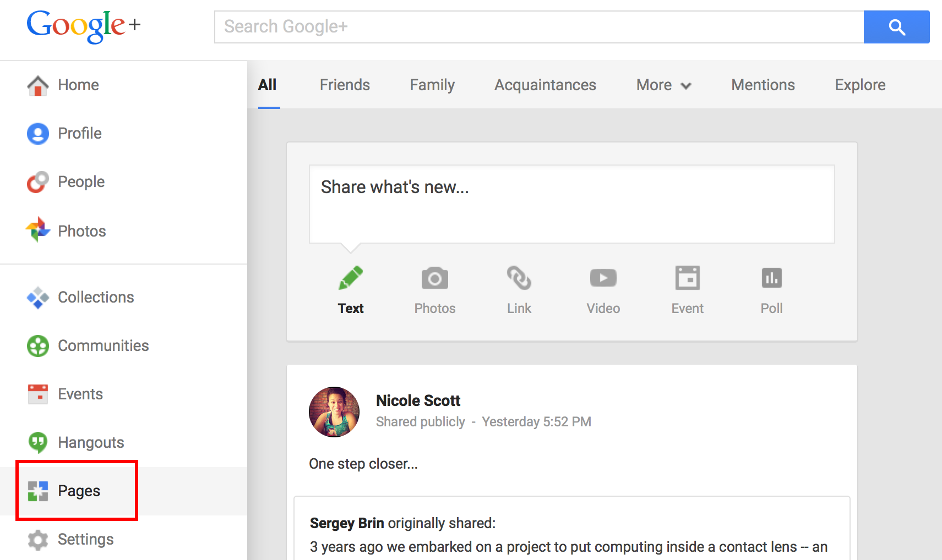Click the Sergey Brin name link
Screen dimensions: 942x560
coord(347,523)
